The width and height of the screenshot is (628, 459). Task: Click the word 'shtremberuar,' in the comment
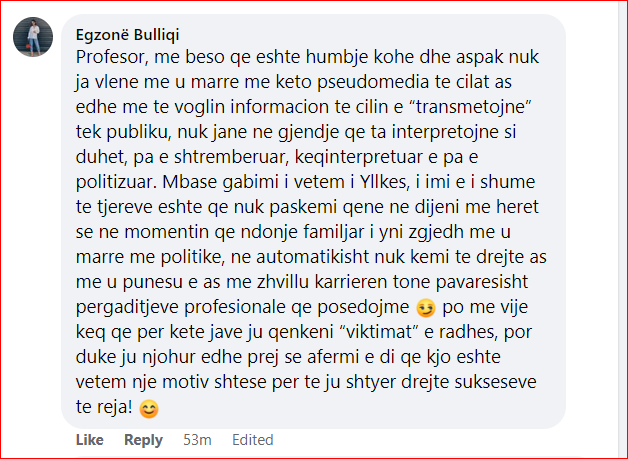231,157
